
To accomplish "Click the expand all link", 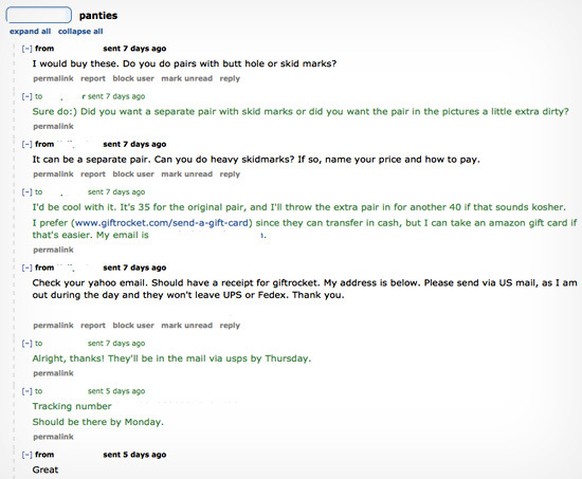I will coord(30,32).
